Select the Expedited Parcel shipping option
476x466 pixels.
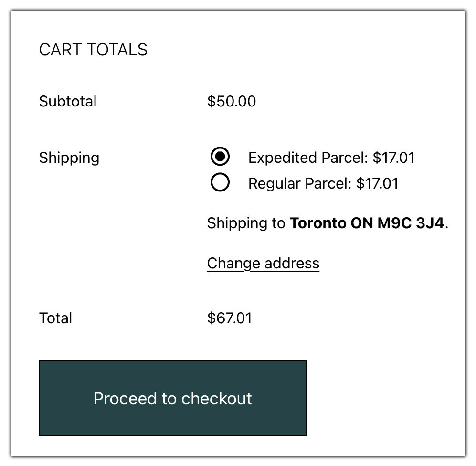(219, 157)
